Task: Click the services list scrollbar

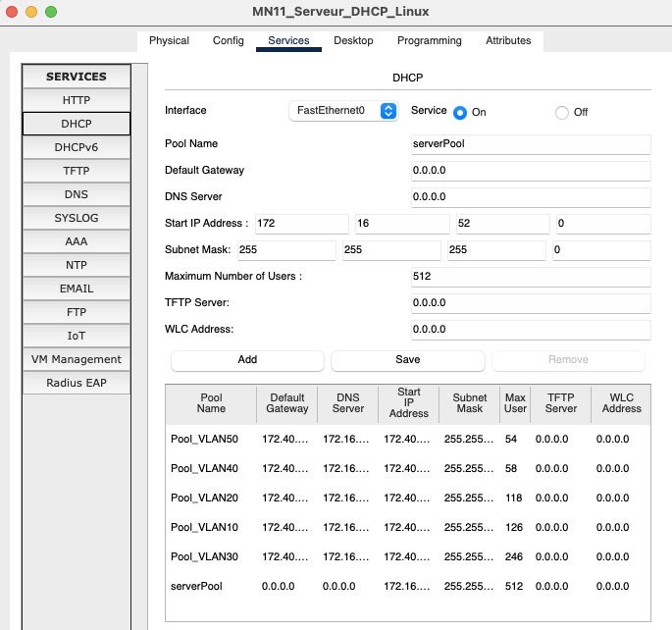Action: coord(139,346)
